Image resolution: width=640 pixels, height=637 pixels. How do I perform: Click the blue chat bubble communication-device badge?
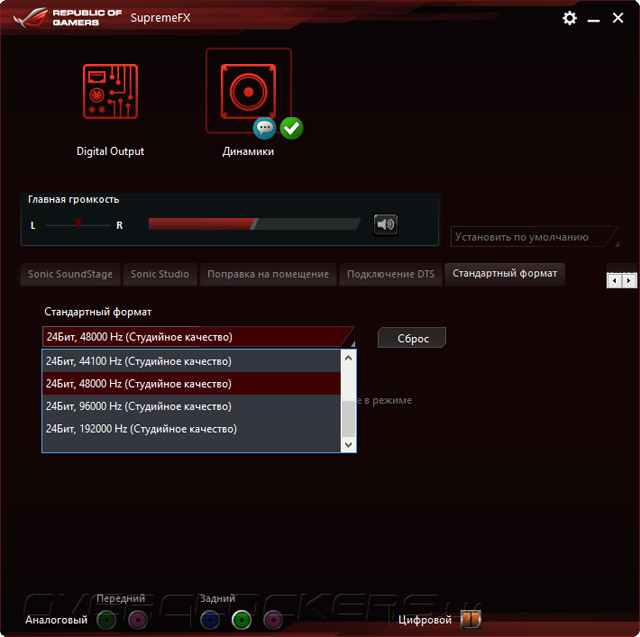click(x=264, y=128)
